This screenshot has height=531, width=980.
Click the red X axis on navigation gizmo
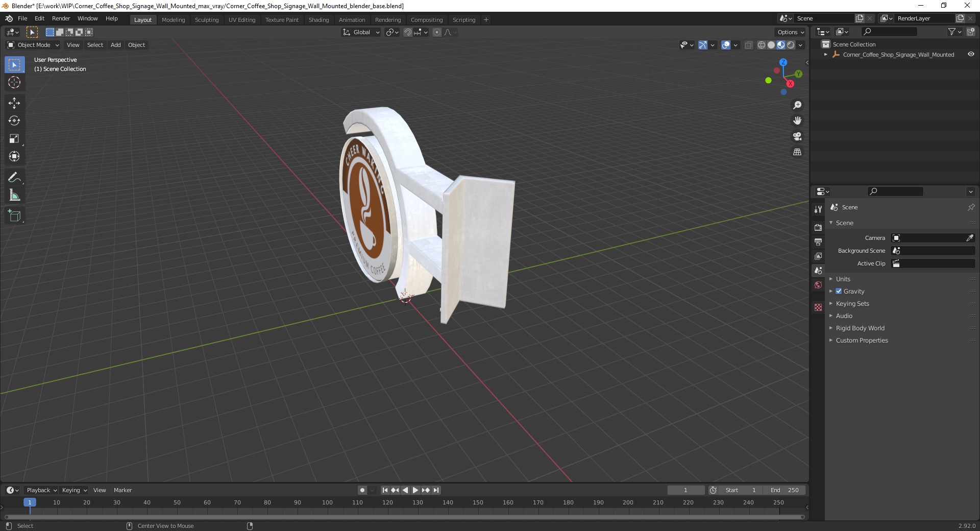pos(790,84)
